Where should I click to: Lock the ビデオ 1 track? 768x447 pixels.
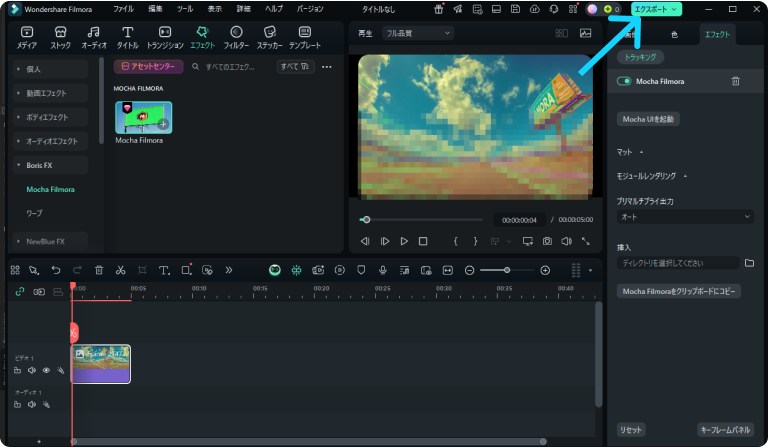[x=18, y=371]
